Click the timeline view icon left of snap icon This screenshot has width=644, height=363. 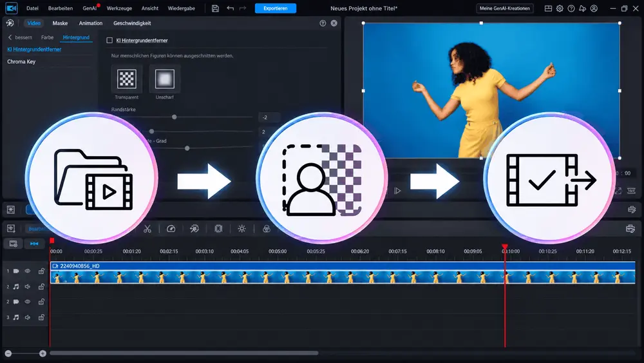coord(13,244)
